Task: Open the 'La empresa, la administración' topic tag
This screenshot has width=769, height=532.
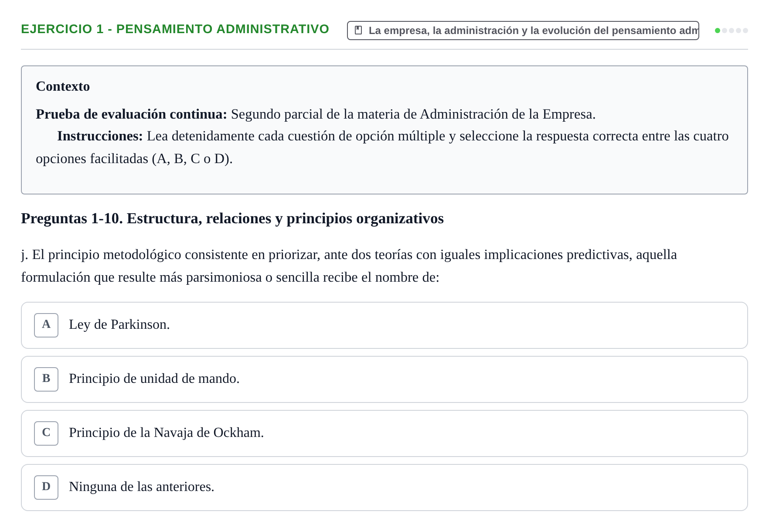Action: [x=523, y=31]
